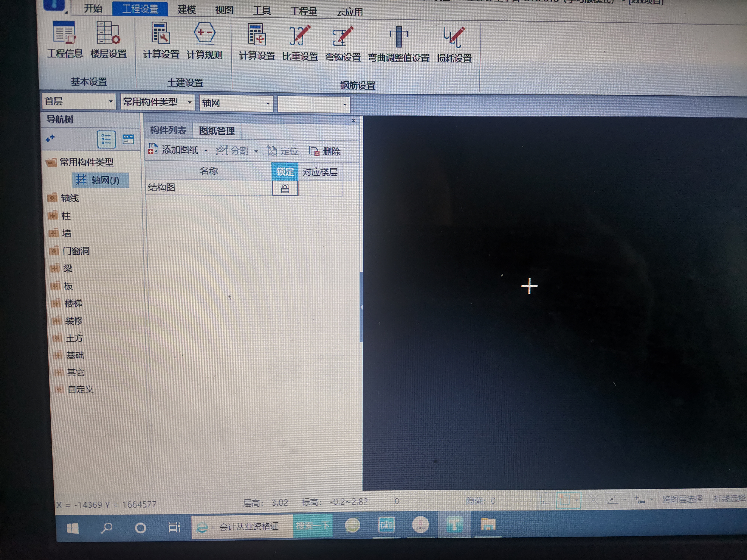The image size is (747, 560).
Task: Toggle the intersection X snap icon
Action: tap(593, 500)
